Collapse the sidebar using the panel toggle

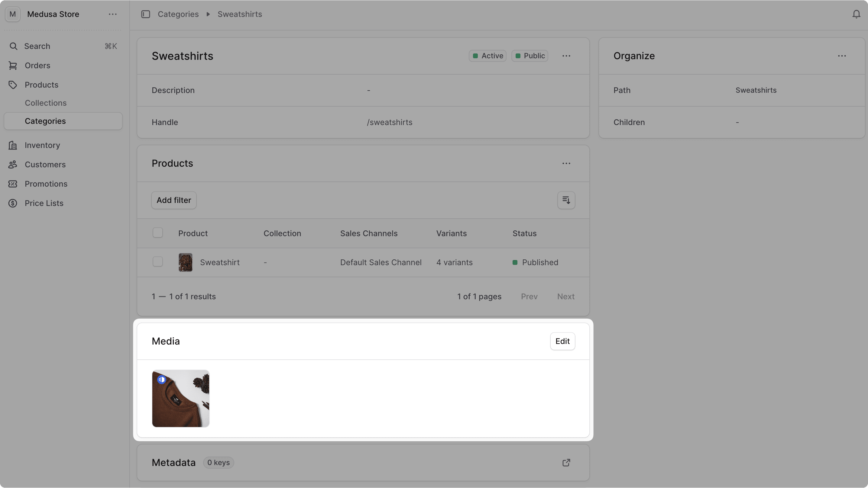(146, 14)
